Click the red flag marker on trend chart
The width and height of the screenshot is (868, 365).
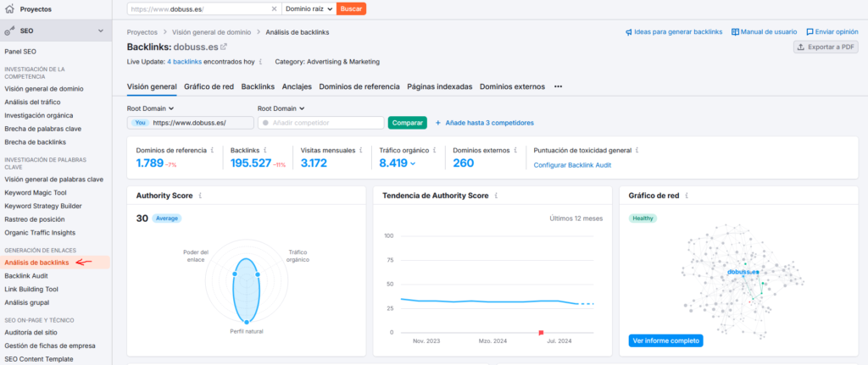click(541, 332)
